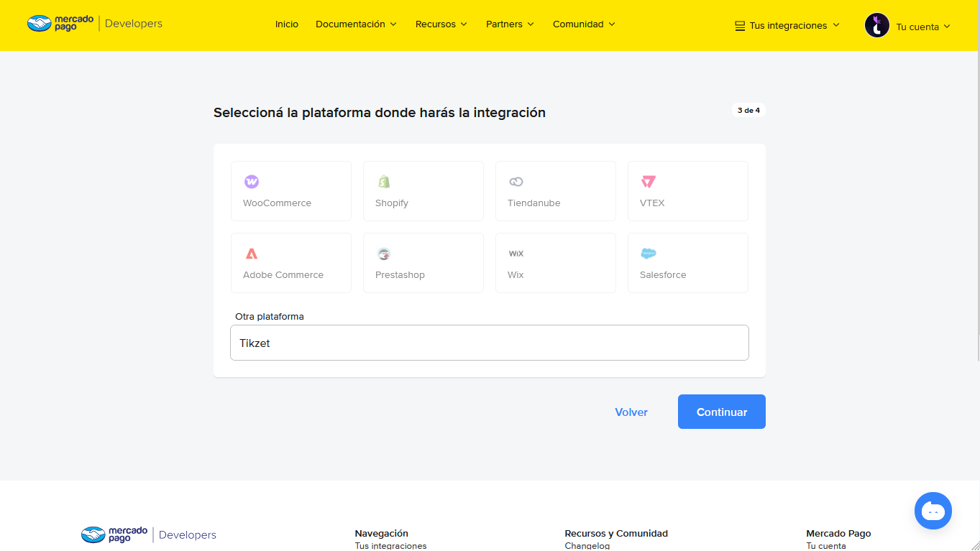The width and height of the screenshot is (980, 551).
Task: Click the 3 de 4 step indicator
Action: pyautogui.click(x=748, y=111)
